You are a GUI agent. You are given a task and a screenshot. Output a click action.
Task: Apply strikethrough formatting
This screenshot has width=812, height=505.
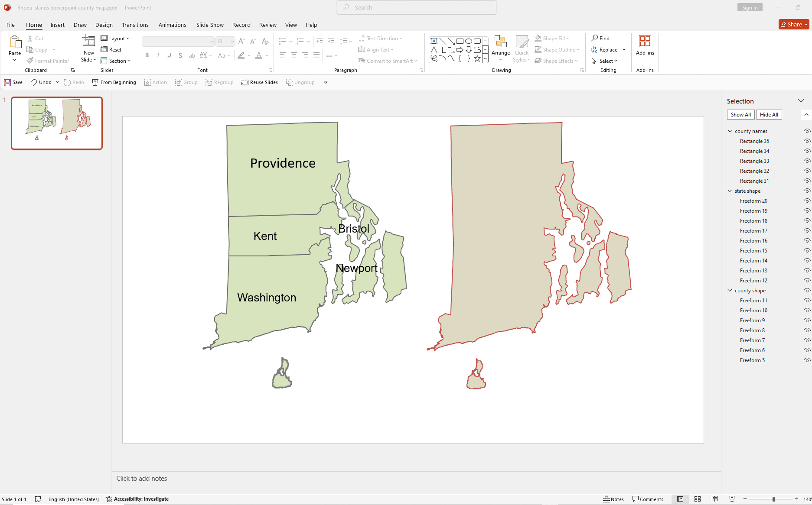pos(192,55)
